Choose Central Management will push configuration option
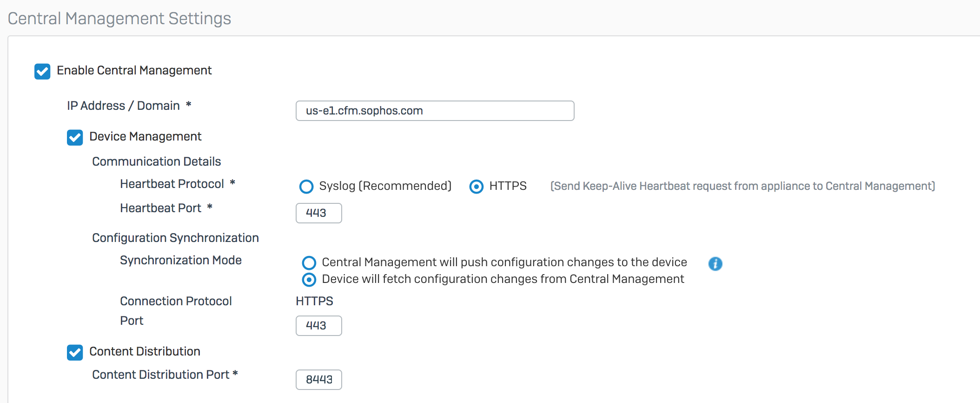The height and width of the screenshot is (403, 980). coord(309,263)
